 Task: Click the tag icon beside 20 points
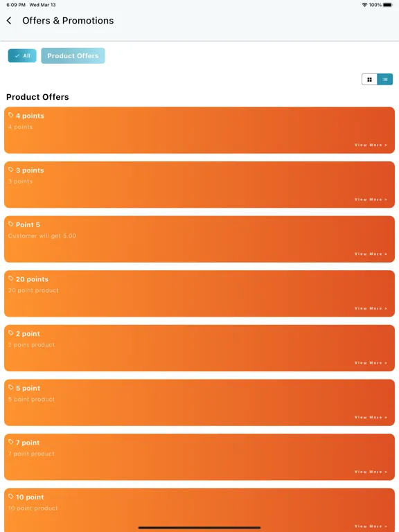tap(11, 278)
